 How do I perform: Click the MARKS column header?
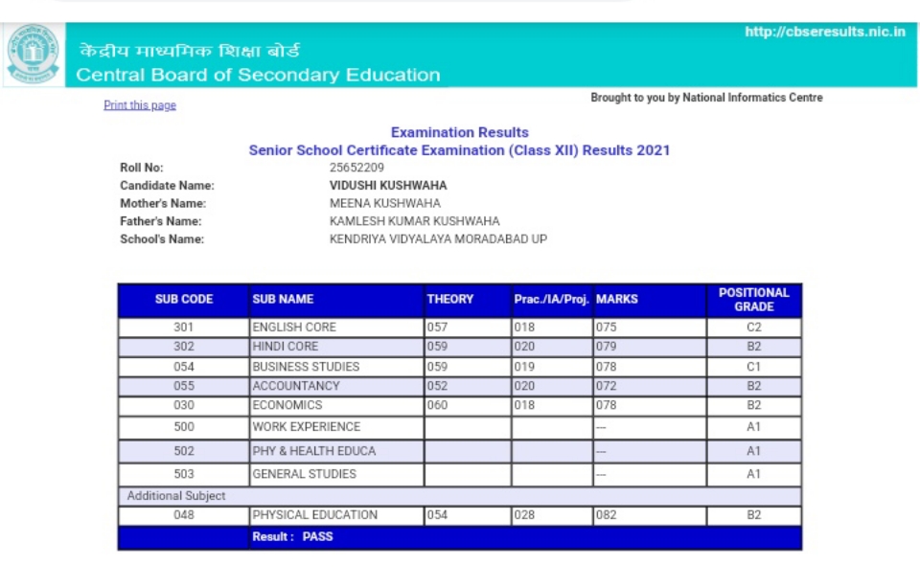(x=650, y=300)
